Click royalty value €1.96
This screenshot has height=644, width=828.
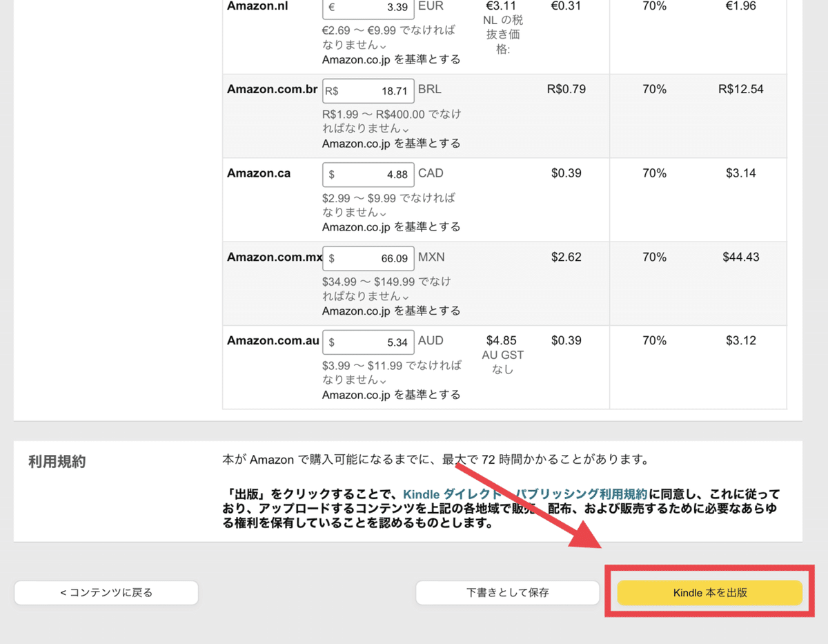click(741, 6)
